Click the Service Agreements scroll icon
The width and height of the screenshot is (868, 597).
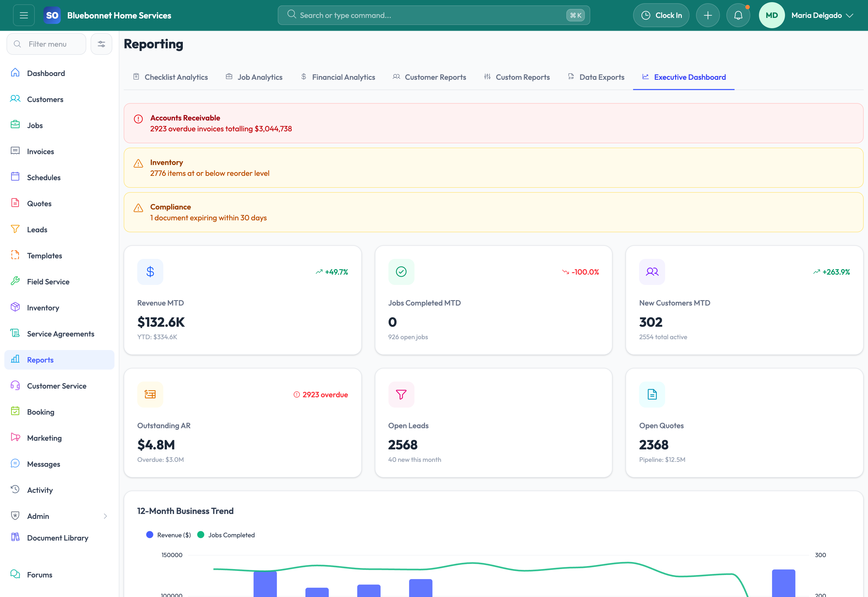15,333
